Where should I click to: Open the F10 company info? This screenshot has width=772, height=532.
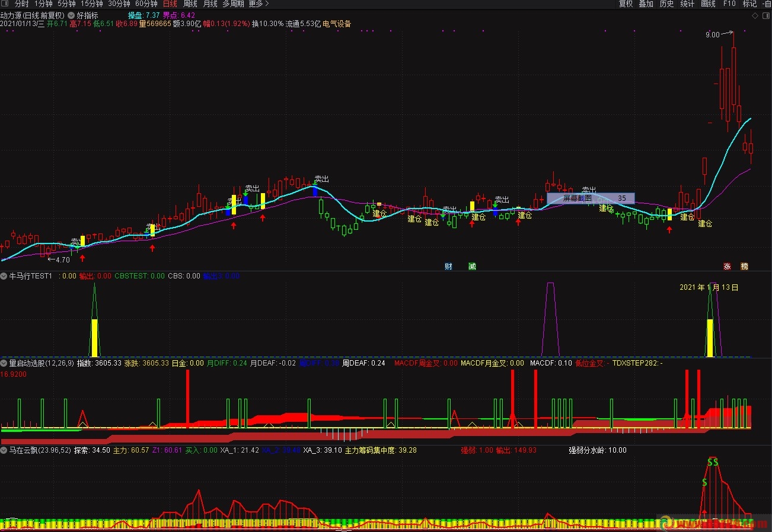729,4
